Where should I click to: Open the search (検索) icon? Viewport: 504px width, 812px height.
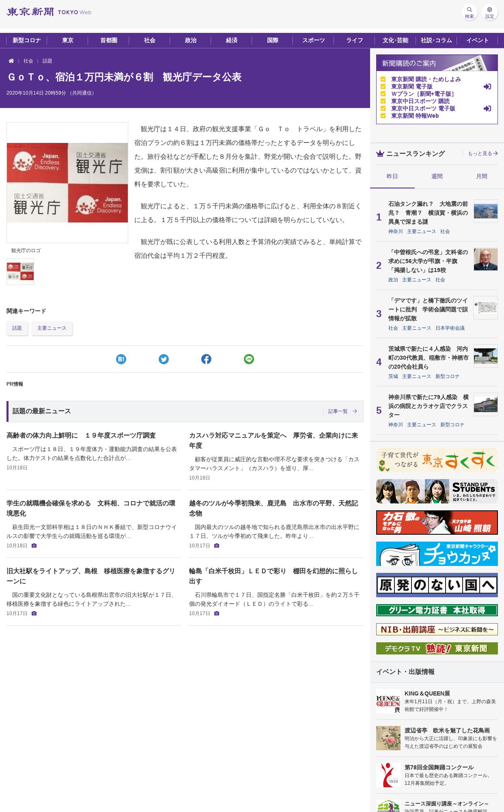click(x=469, y=12)
